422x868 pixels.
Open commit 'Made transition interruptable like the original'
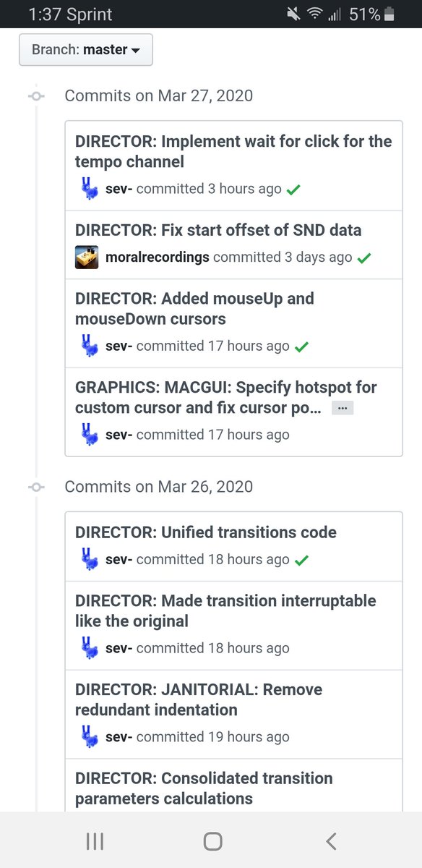tap(225, 611)
